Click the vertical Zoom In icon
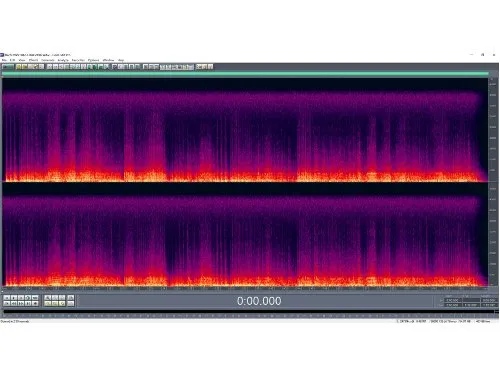 click(x=71, y=298)
